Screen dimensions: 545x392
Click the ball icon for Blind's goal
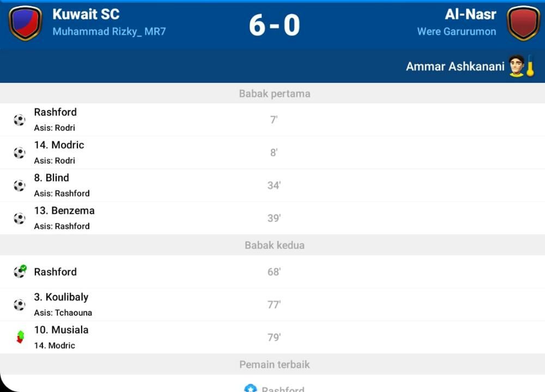20,185
